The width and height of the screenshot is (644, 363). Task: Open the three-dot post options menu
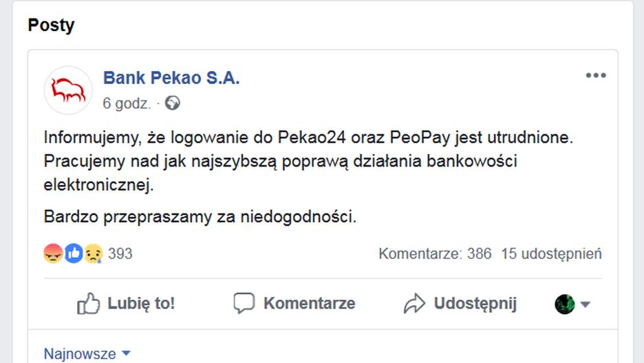click(x=595, y=76)
